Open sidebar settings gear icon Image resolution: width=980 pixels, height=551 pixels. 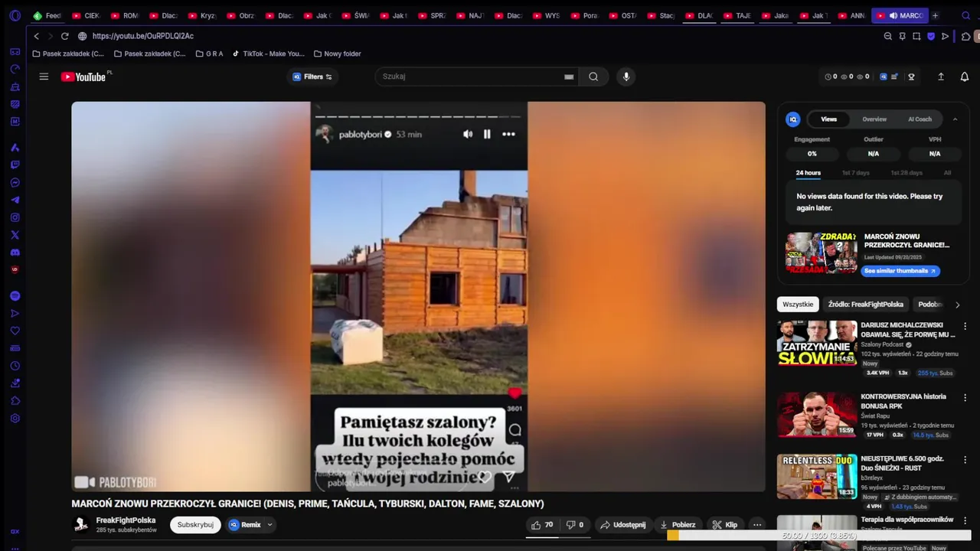click(15, 419)
